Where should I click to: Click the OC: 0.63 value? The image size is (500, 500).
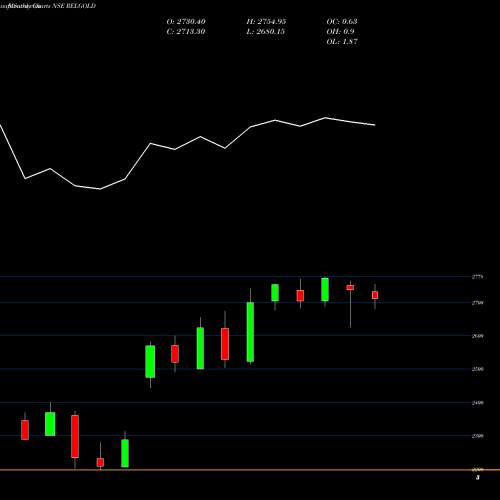click(342, 22)
